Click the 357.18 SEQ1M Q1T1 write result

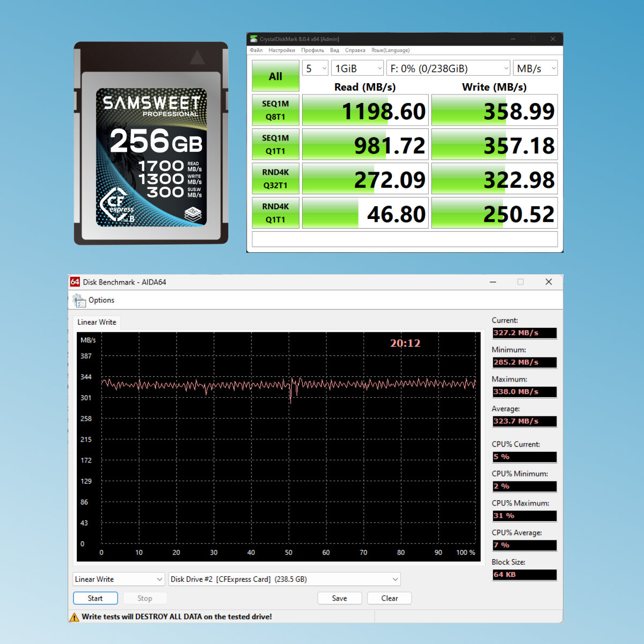tap(494, 145)
